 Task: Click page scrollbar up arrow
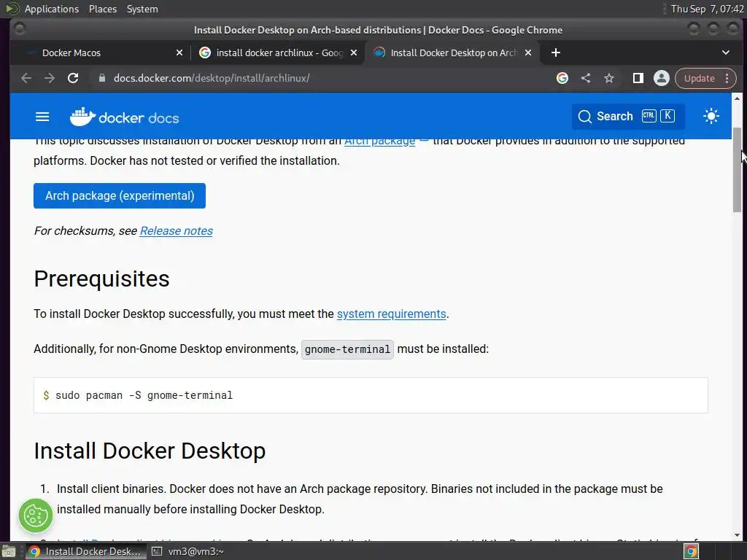[x=737, y=98]
